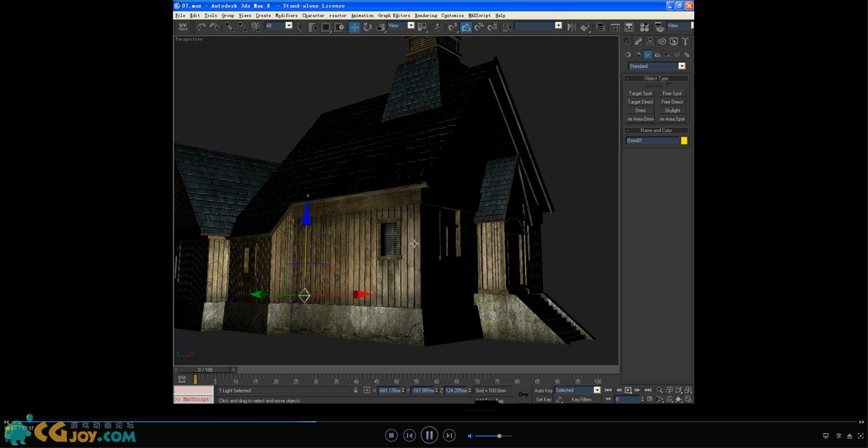868x448 pixels.
Task: Toggle the selection lock padlock icon
Action: click(356, 390)
